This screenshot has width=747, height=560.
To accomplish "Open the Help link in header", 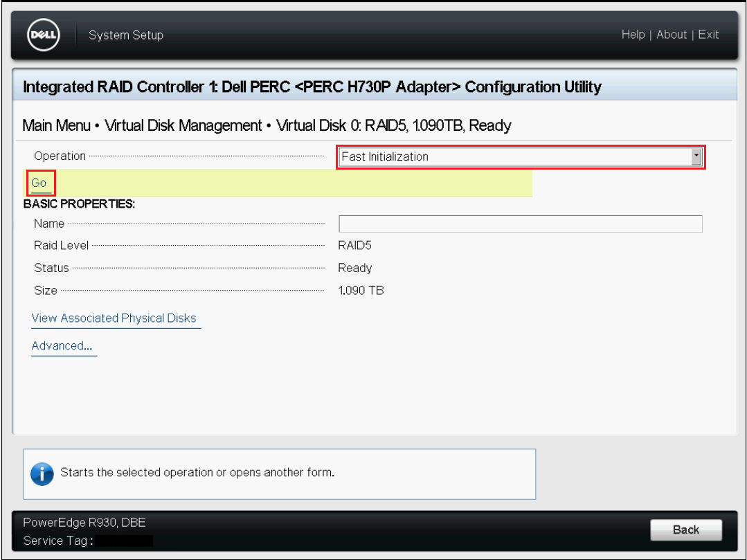I will click(633, 35).
